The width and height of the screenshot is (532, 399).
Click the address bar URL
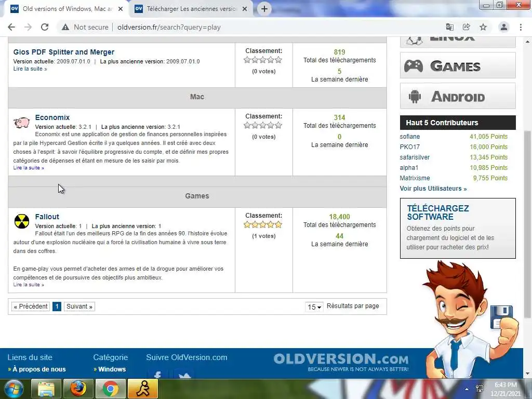(x=169, y=27)
